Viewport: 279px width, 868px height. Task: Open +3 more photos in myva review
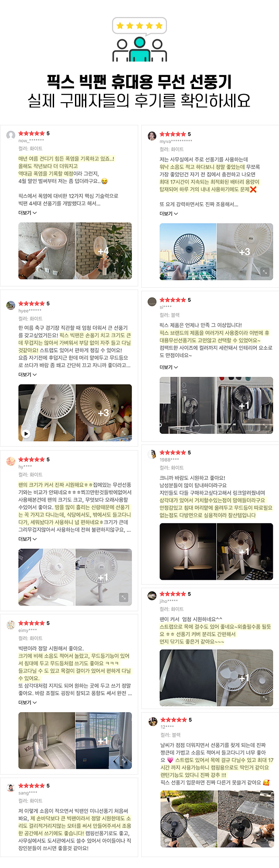245,251
